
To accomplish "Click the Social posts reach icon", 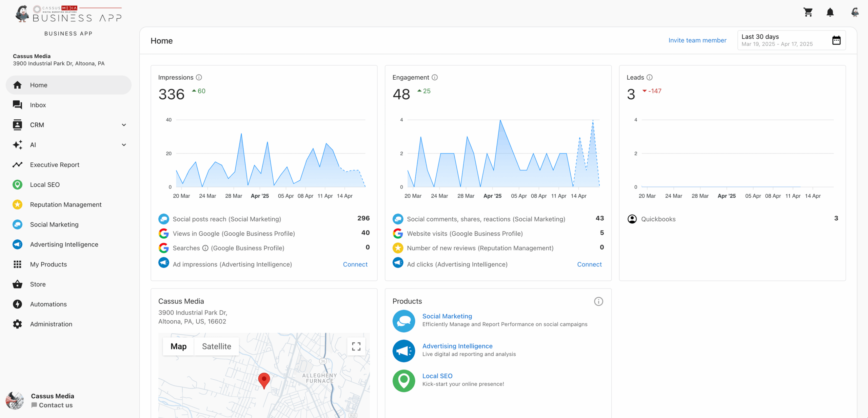I will [x=164, y=219].
